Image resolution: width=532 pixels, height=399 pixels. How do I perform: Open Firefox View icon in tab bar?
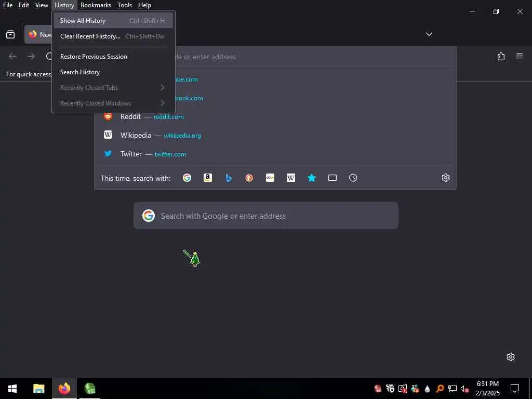[x=10, y=34]
